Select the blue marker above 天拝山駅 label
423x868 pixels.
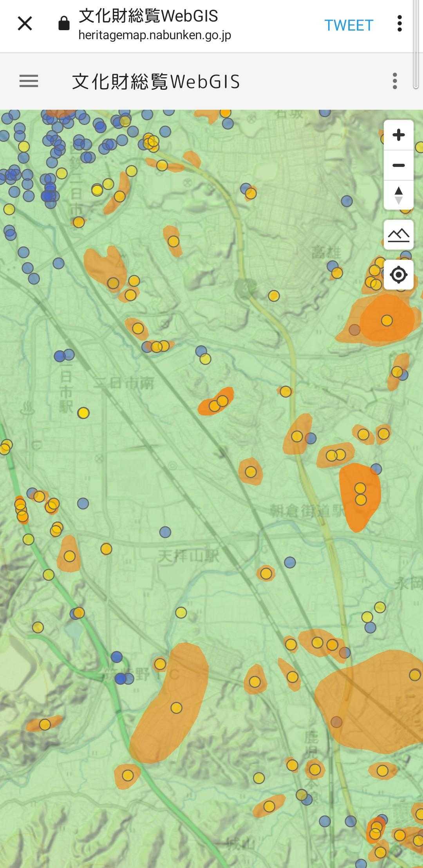(x=165, y=532)
